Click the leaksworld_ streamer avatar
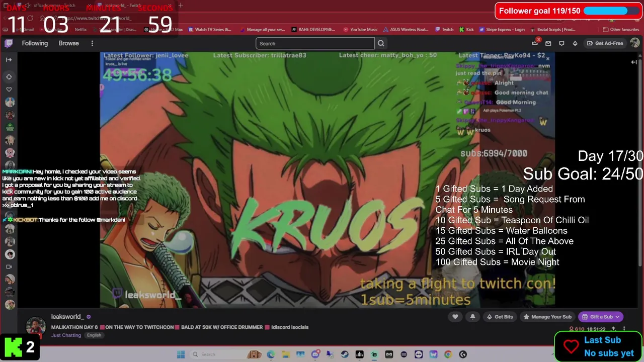Screen dimensions: 644x362 tap(36, 326)
